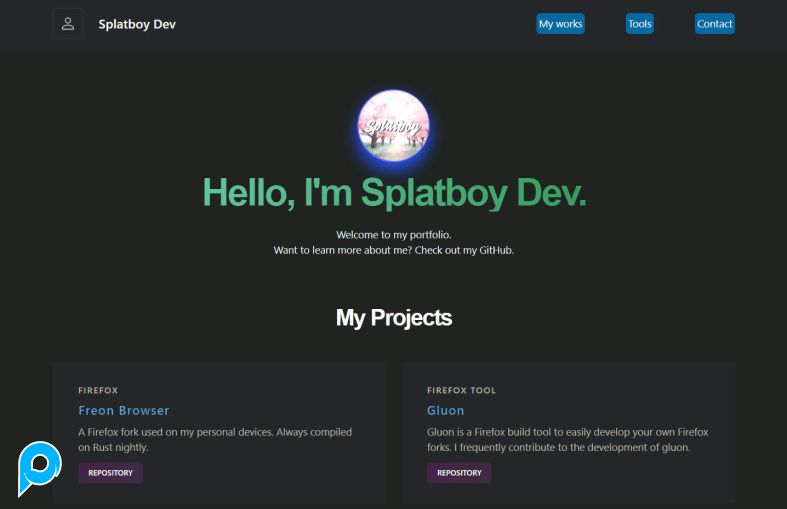This screenshot has height=509, width=787.
Task: Select the Contact nav button
Action: point(714,24)
